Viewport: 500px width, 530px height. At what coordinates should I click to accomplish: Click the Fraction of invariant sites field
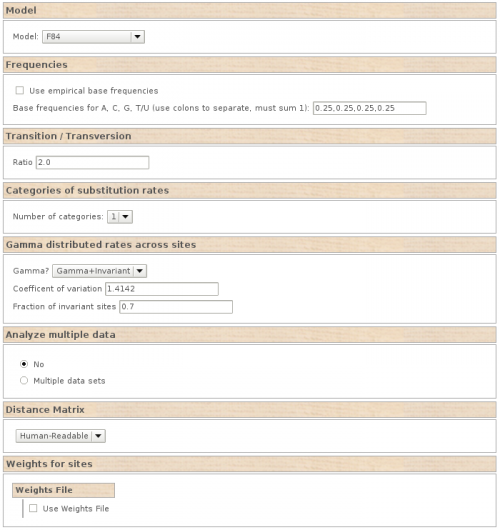coord(176,307)
